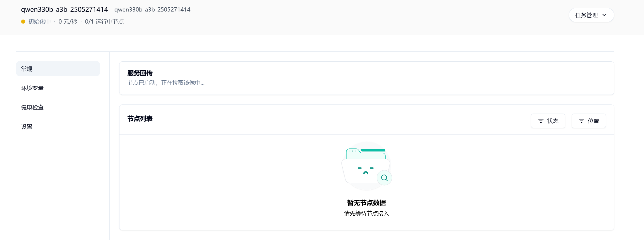This screenshot has height=251, width=644.
Task: Select the 常规 sidebar tab
Action: pyautogui.click(x=58, y=69)
